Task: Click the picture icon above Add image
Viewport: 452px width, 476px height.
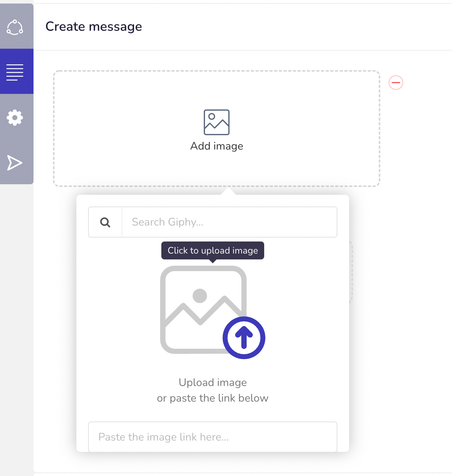Action: [217, 122]
